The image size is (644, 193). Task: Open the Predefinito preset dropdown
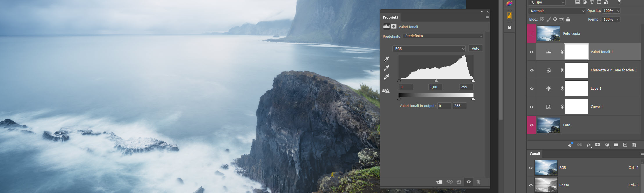pos(443,36)
